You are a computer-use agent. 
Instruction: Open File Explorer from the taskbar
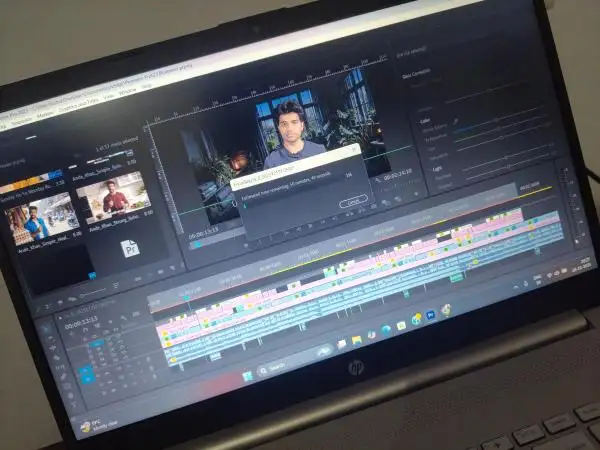click(x=356, y=338)
